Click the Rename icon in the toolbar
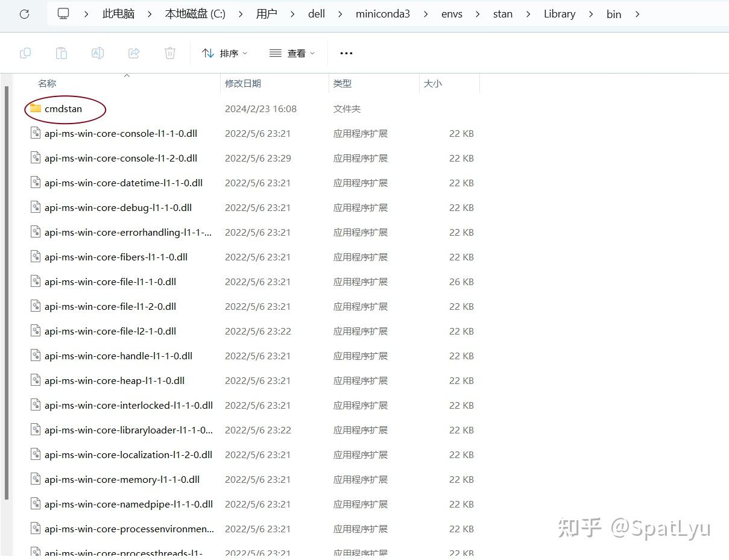This screenshot has height=560, width=729. coord(97,53)
